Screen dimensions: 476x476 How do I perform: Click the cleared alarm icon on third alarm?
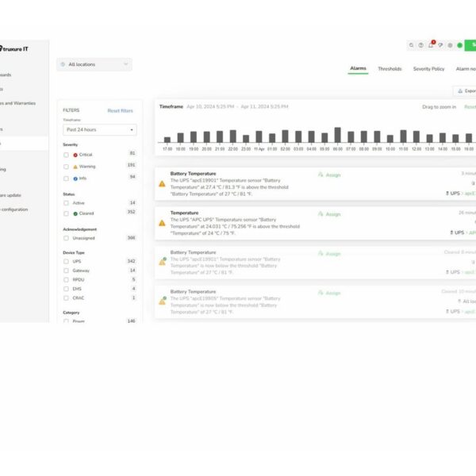pos(162,261)
